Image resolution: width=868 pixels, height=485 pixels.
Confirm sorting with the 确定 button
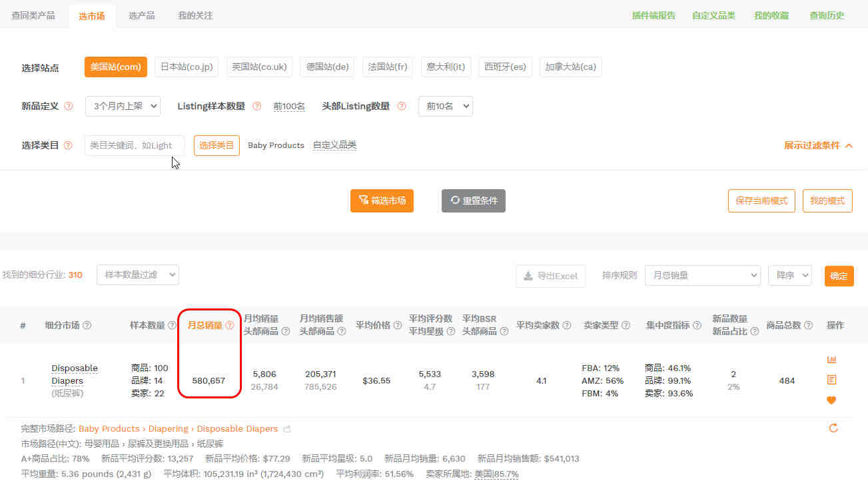point(839,276)
